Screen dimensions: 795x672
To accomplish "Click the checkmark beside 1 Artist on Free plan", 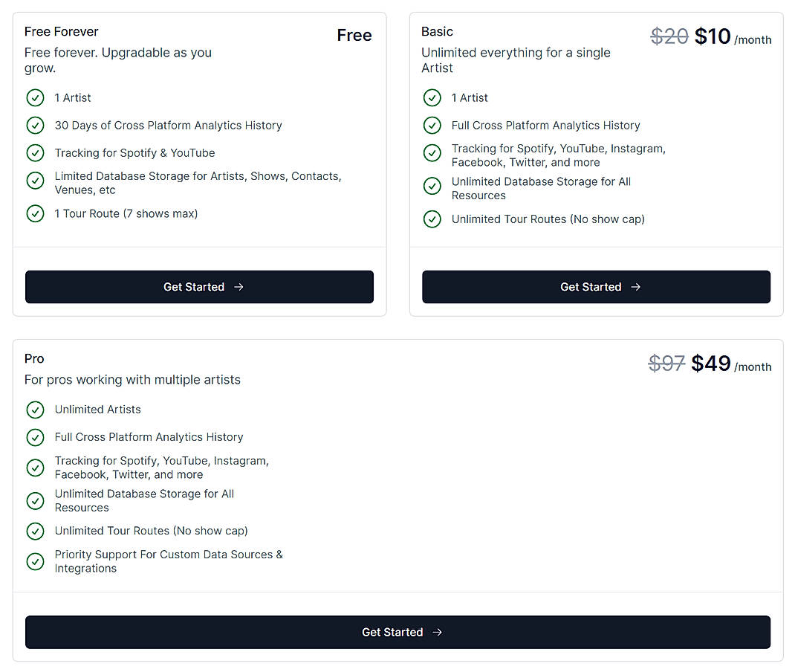I will (x=36, y=97).
